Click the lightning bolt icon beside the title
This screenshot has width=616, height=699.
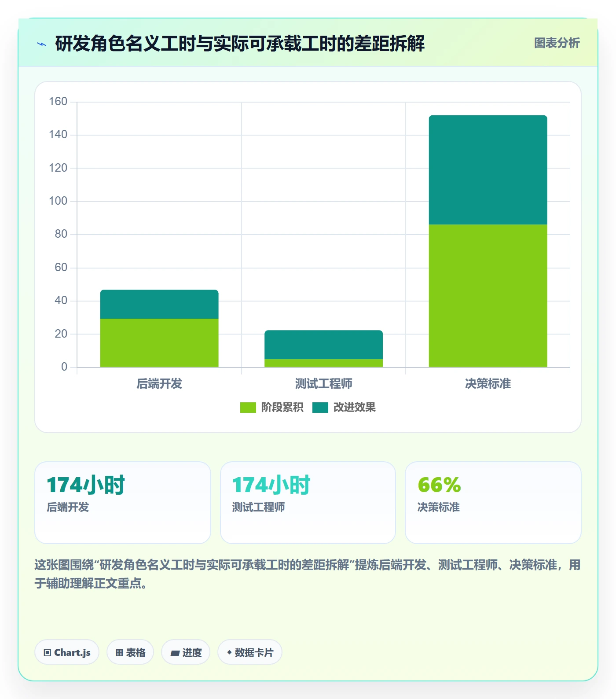(42, 44)
